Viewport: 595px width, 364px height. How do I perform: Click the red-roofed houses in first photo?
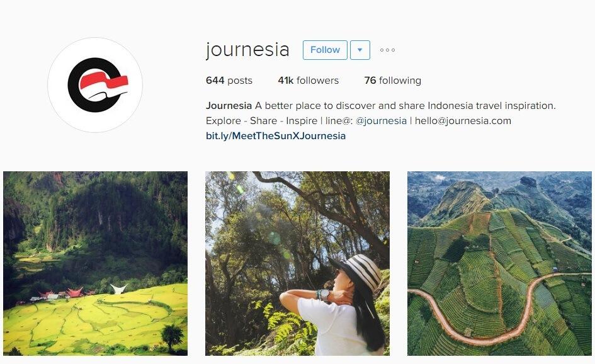click(64, 294)
